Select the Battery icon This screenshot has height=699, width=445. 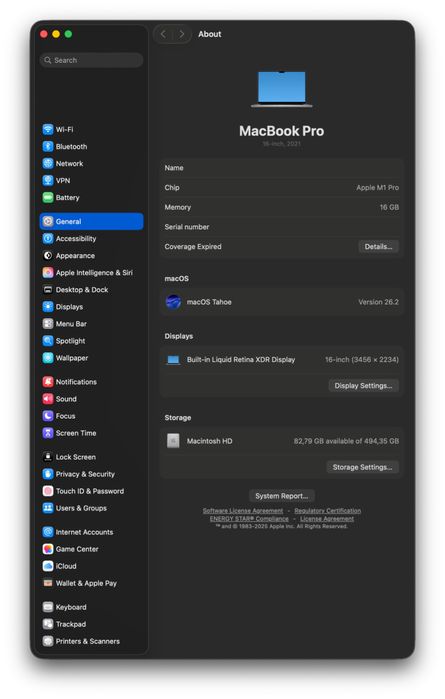(x=48, y=197)
